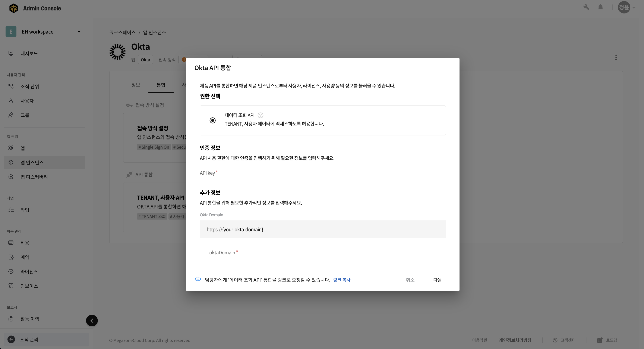The width and height of the screenshot is (644, 349).
Task: Open 고객센터 footer link
Action: pyautogui.click(x=564, y=340)
